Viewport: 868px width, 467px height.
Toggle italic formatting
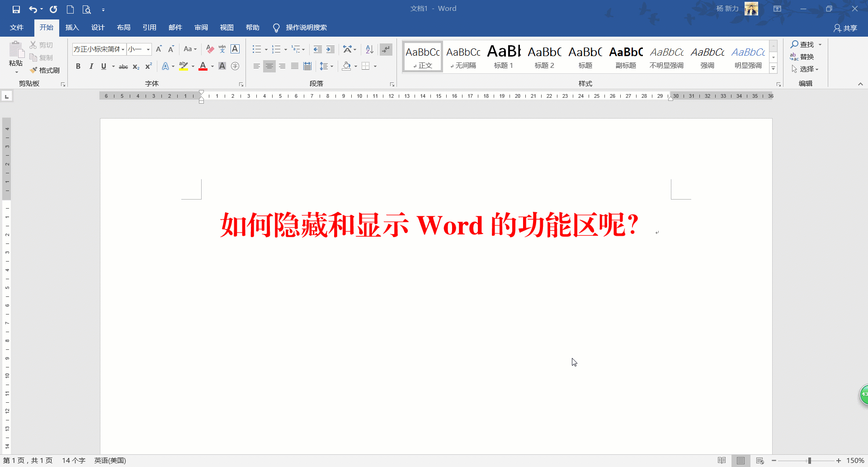[x=91, y=67]
